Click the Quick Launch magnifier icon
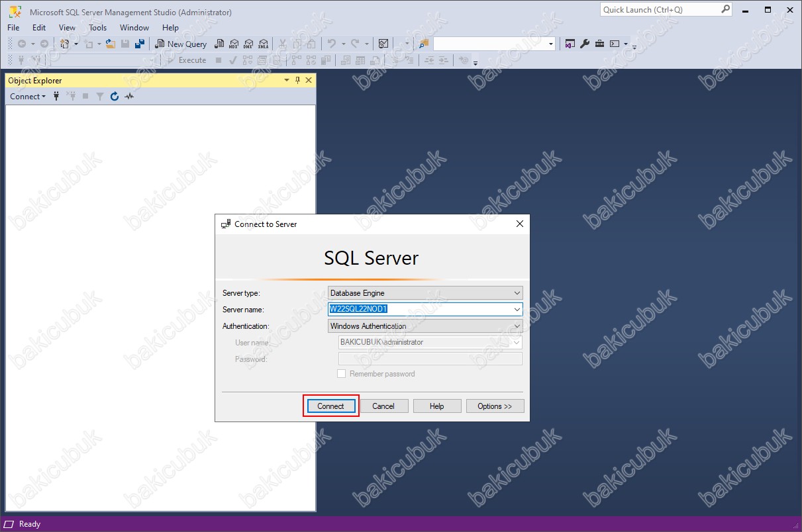802x532 pixels. [x=725, y=10]
